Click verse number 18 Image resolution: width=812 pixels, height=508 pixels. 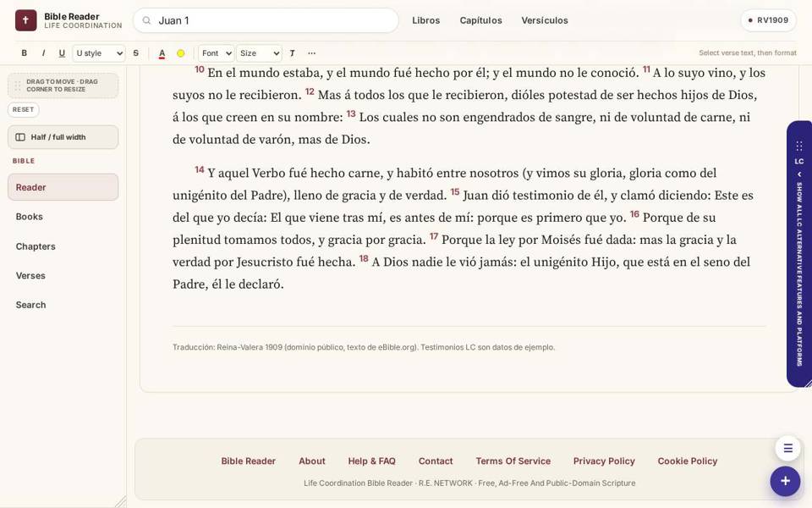364,258
